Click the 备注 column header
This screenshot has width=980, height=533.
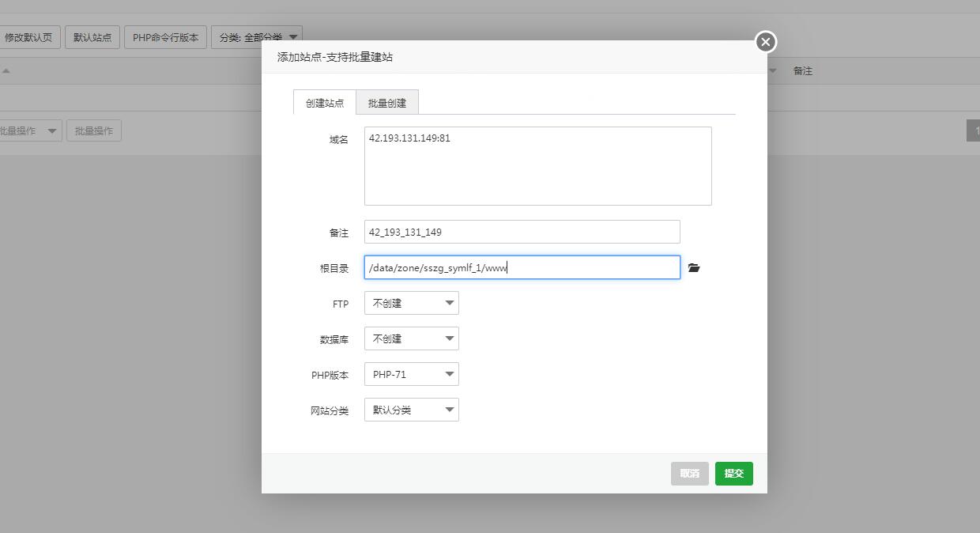[x=803, y=71]
